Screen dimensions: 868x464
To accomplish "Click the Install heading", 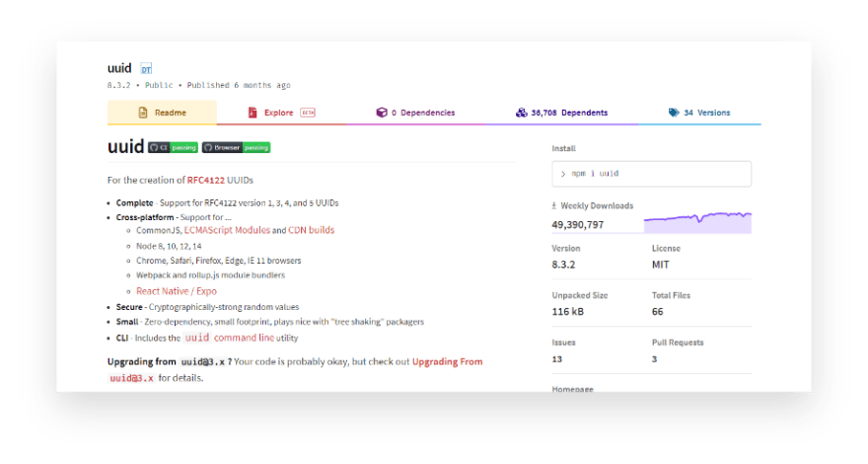I will pos(563,148).
